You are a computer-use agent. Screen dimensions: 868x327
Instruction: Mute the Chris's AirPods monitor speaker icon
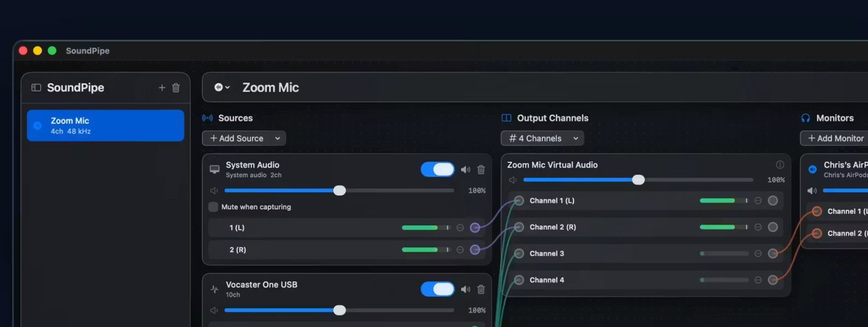click(812, 190)
